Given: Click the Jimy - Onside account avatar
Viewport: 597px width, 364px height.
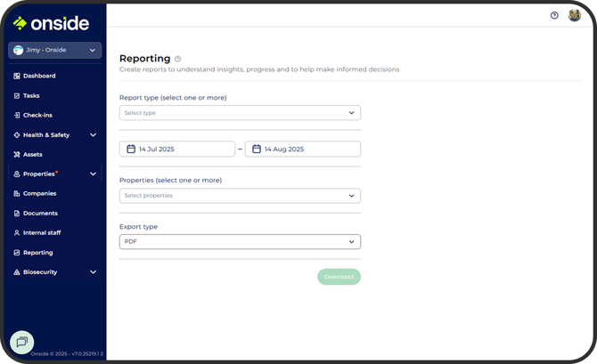Looking at the screenshot, I should coord(18,50).
